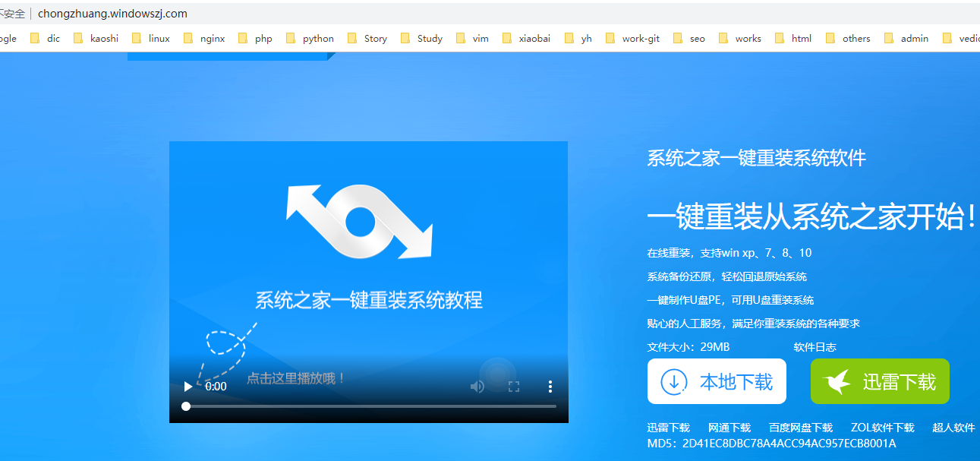Click the 点击这里播放哦 hint text
Screen dimensions: 980x461
pos(296,377)
